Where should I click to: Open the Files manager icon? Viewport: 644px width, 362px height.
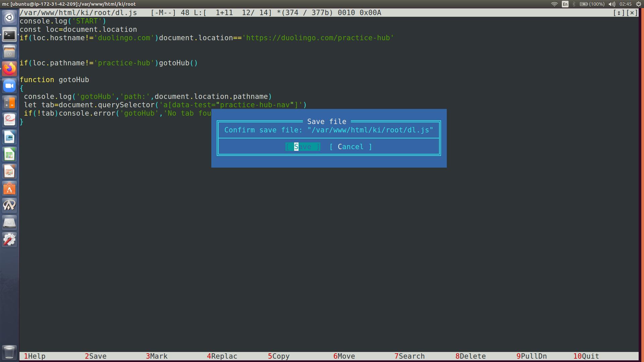click(9, 52)
